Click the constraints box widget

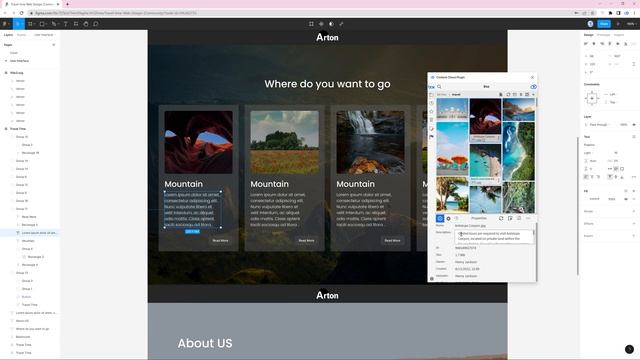592,98
